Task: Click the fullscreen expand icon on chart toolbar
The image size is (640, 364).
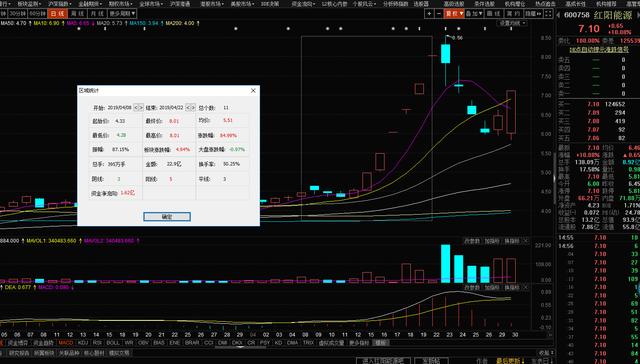Action: [x=549, y=13]
